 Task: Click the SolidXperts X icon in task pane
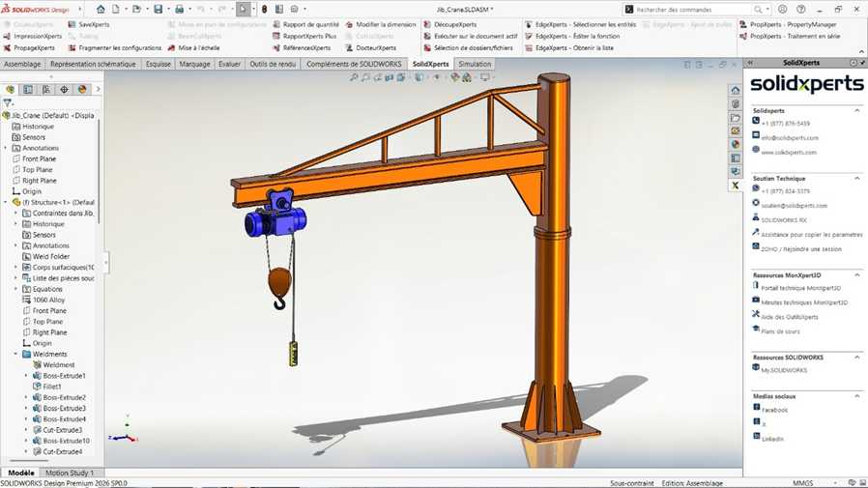point(736,185)
